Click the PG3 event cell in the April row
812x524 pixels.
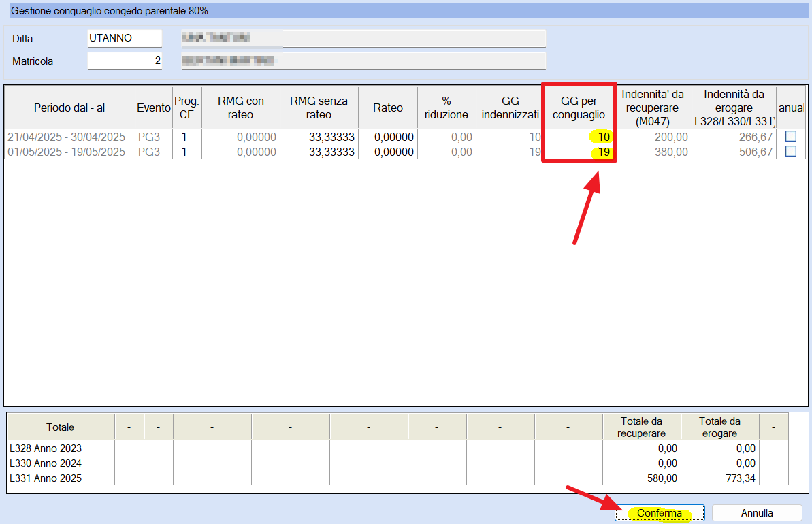click(x=154, y=137)
